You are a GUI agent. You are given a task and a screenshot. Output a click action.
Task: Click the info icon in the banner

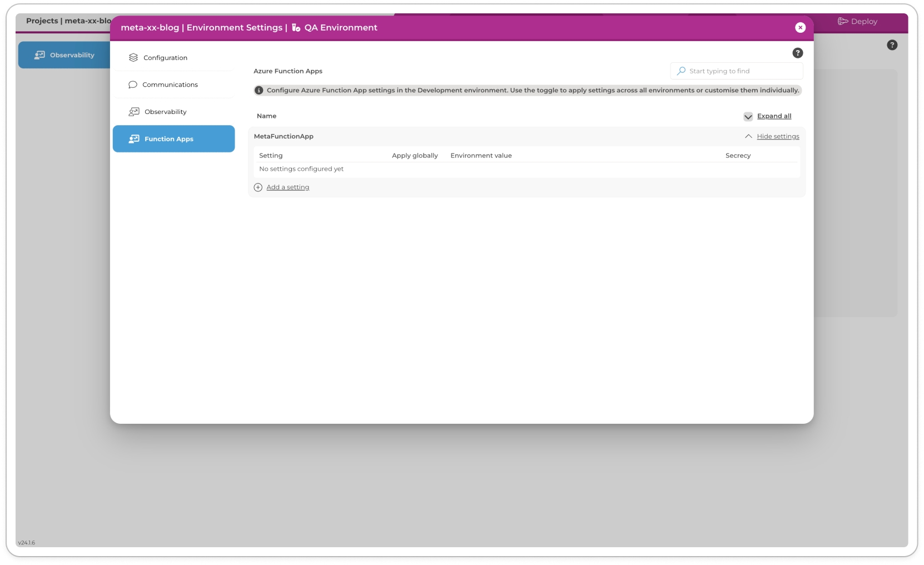tap(259, 91)
